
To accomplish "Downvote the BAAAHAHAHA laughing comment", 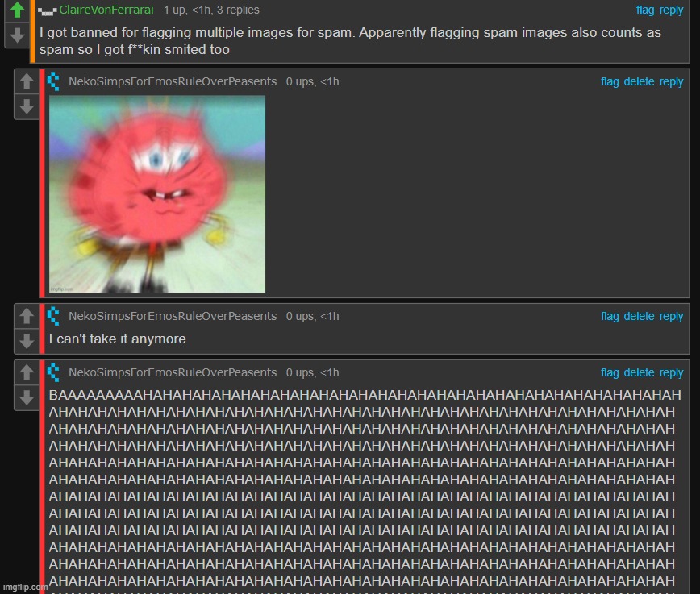I will (x=26, y=397).
